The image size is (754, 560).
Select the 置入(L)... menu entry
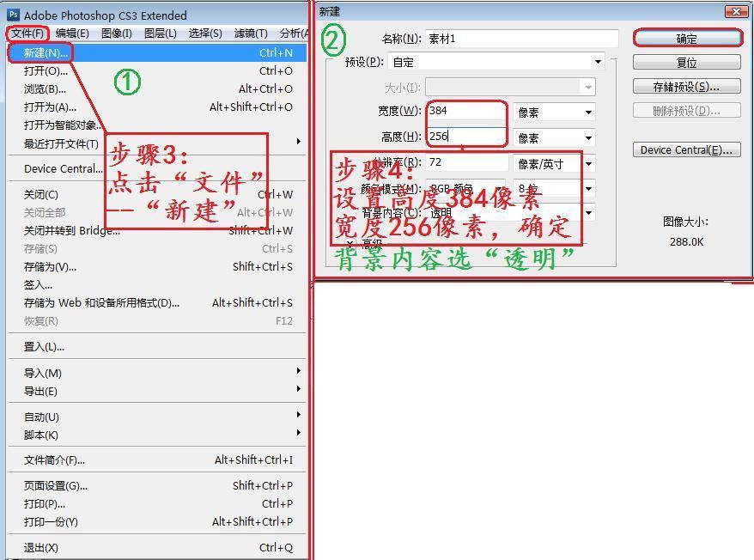[157, 346]
